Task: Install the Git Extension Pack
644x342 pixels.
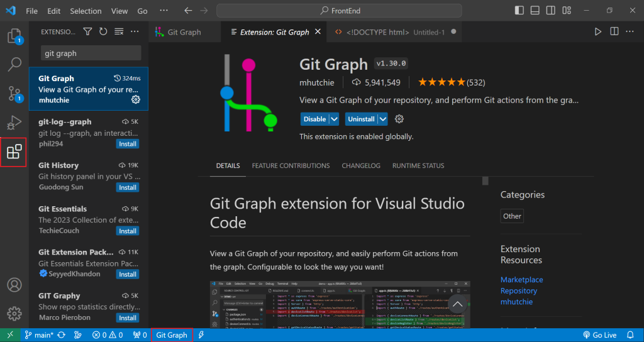Action: click(127, 274)
